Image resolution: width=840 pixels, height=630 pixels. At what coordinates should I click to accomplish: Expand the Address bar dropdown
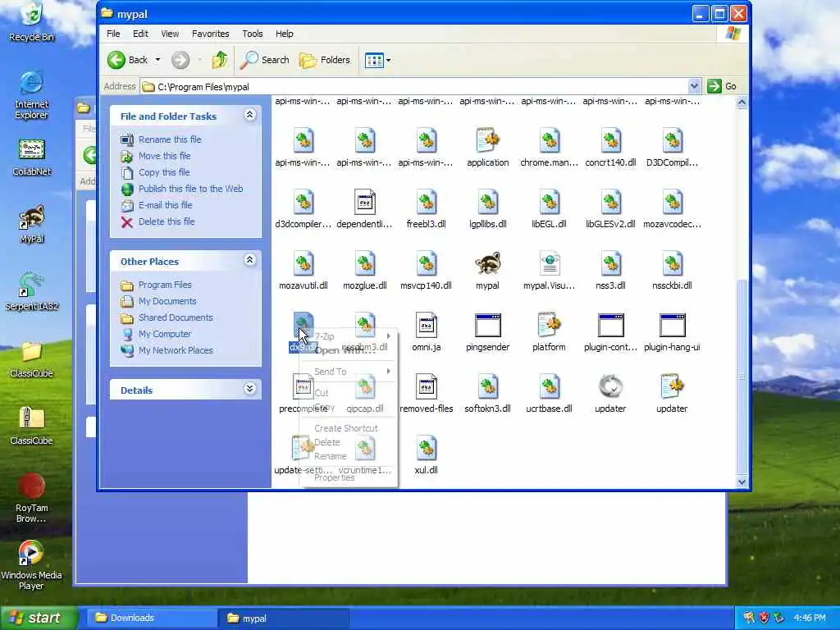point(694,86)
